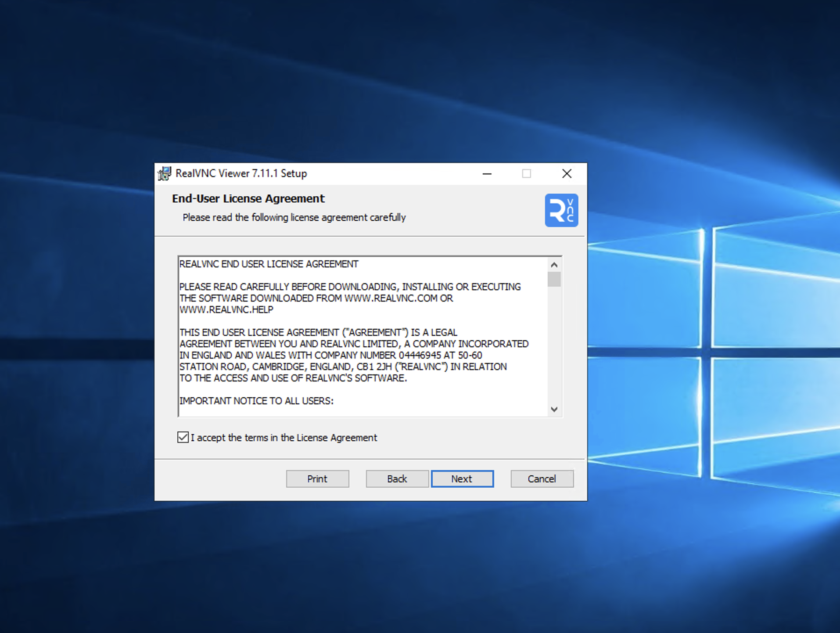Maximize the RealVNC setup window
840x633 pixels.
(x=526, y=173)
